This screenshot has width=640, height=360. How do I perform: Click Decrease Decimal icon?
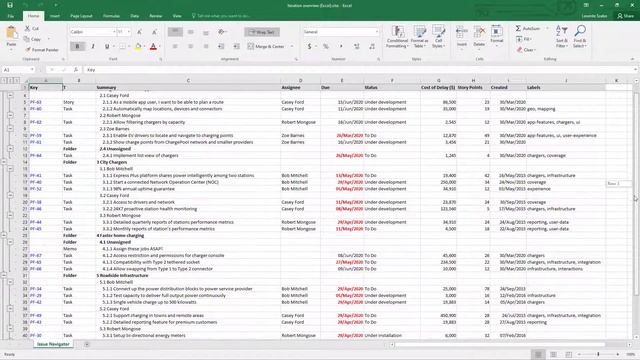coord(372,47)
